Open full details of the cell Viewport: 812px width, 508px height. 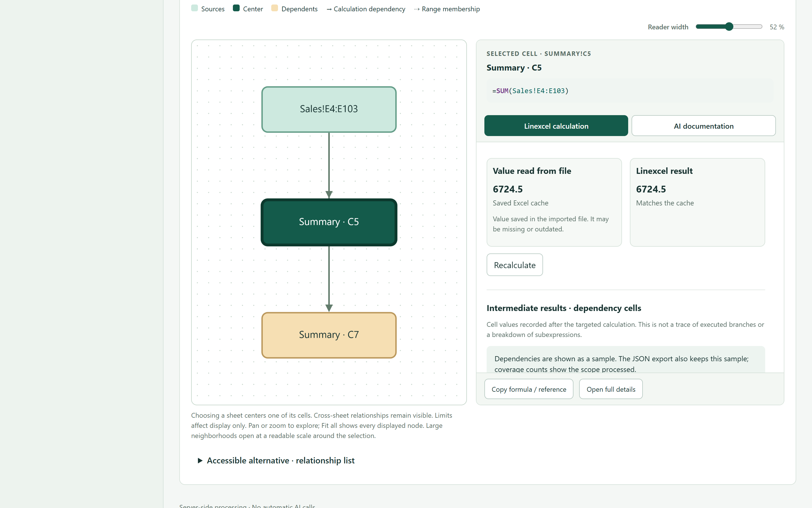click(x=611, y=389)
